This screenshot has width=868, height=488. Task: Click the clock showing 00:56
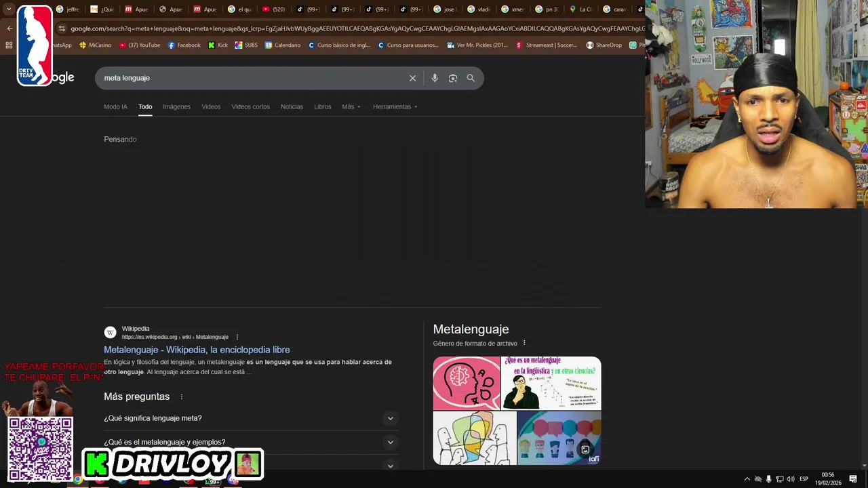pos(828,475)
